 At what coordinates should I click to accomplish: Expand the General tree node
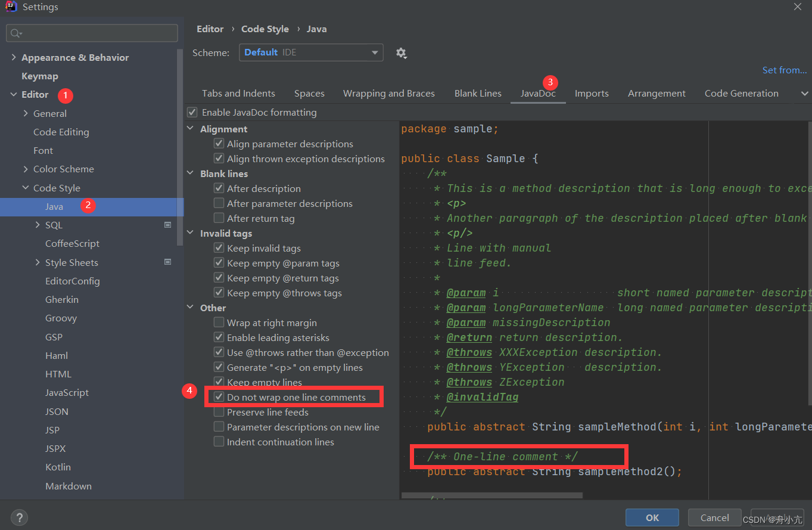coord(26,113)
